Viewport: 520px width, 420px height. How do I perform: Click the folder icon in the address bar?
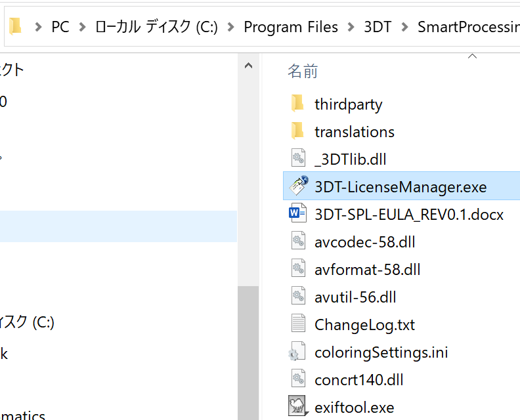15,26
